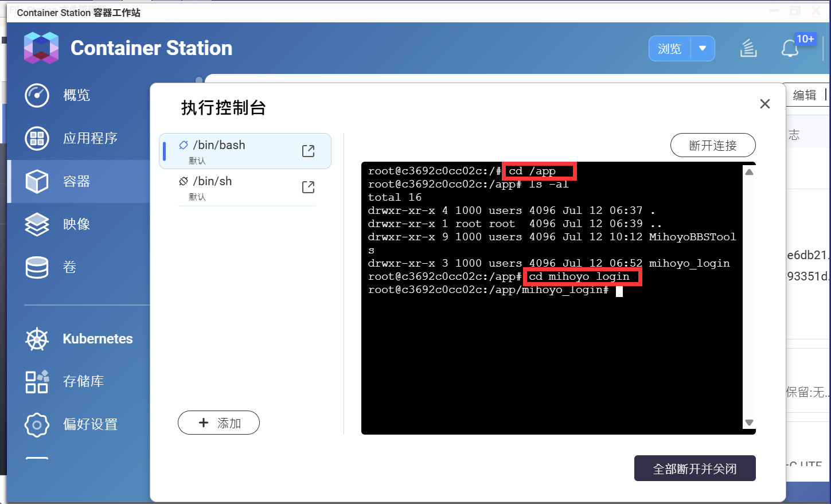
Task: Click the connected plug icon beside /bin/bash
Action: [x=184, y=145]
